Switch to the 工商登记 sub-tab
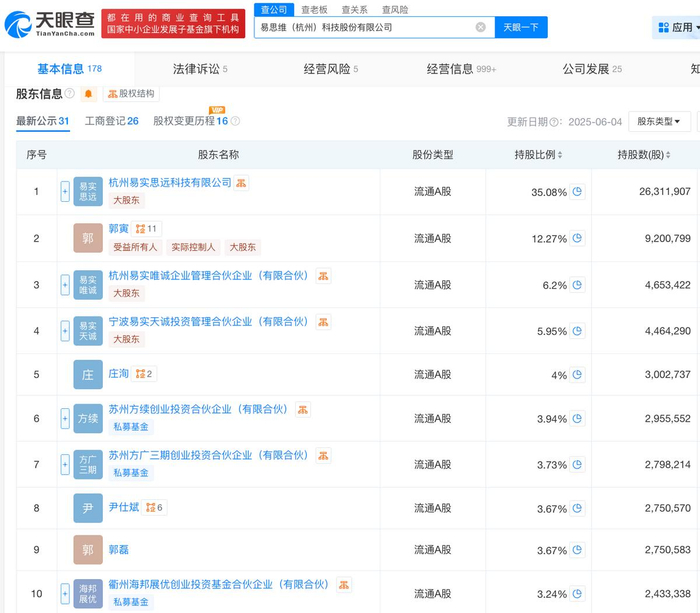Viewport: 700px width, 613px height. pos(111,121)
